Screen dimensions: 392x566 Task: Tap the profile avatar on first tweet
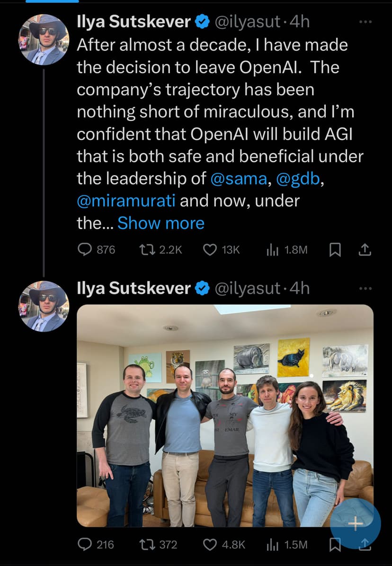pyautogui.click(x=44, y=39)
